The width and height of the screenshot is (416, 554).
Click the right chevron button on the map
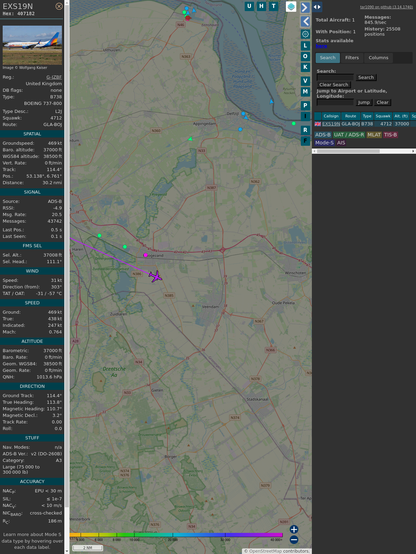[305, 7]
